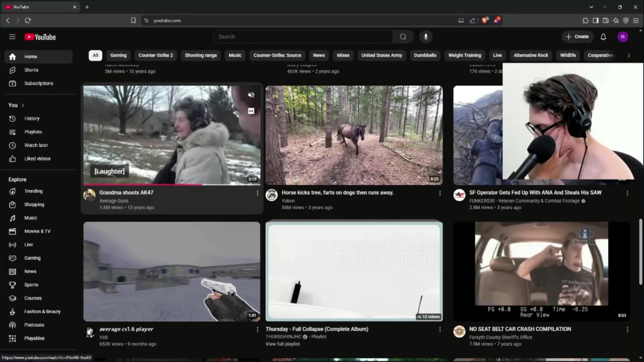Viewport: 644px width, 362px height.
Task: Show more category chips with right arrow
Action: (628, 55)
